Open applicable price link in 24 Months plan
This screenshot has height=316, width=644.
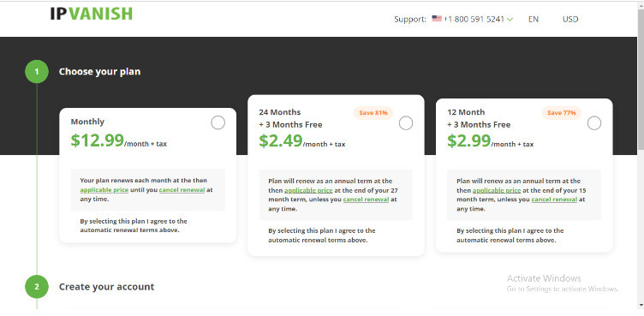coord(308,190)
